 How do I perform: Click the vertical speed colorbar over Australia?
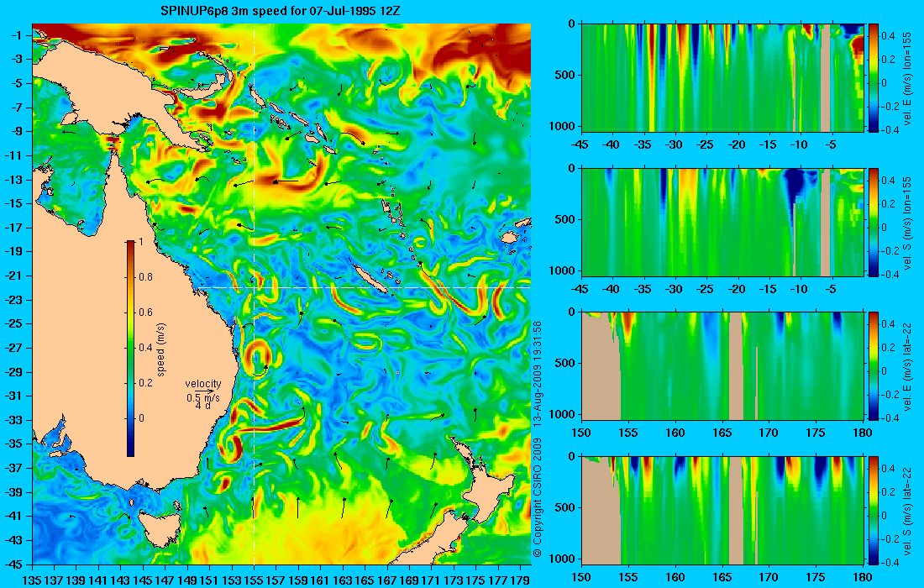(x=130, y=349)
